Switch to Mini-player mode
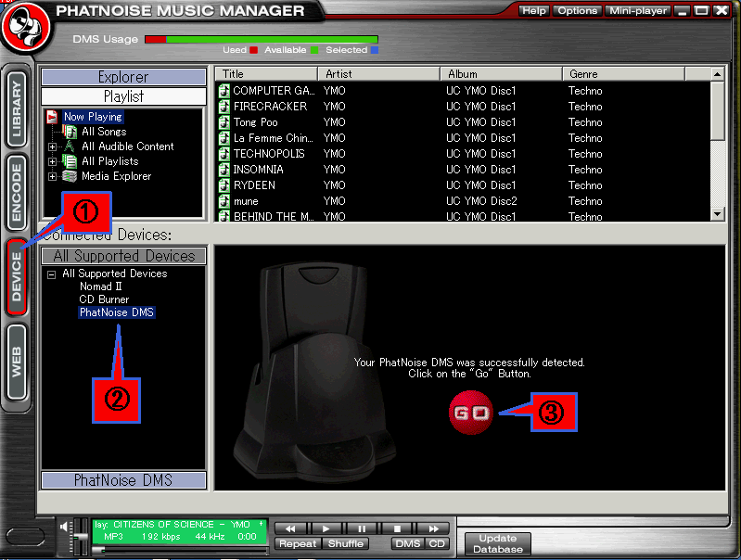The width and height of the screenshot is (741, 560). pyautogui.click(x=637, y=11)
